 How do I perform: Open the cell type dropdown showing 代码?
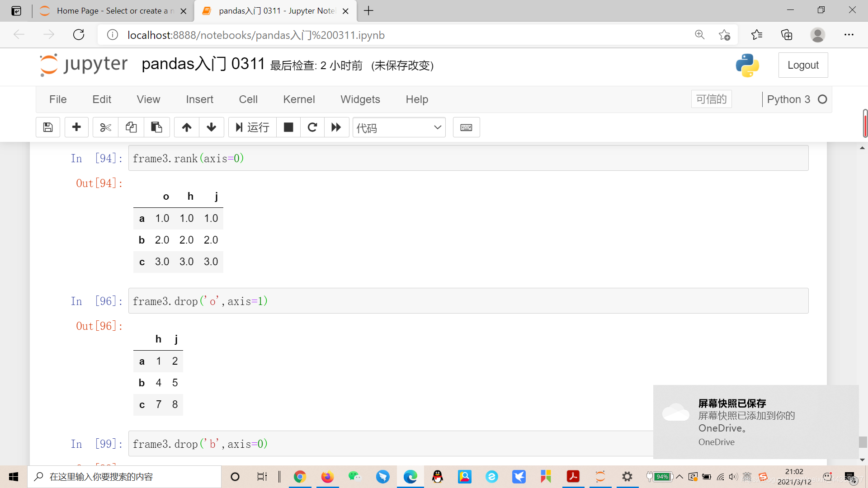click(x=399, y=127)
